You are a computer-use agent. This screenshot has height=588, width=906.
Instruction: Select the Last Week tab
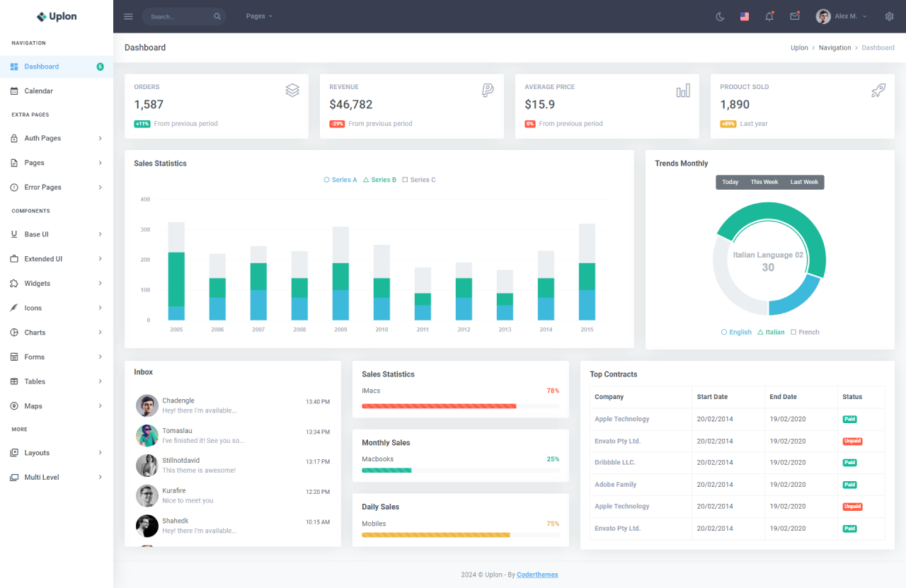click(804, 182)
